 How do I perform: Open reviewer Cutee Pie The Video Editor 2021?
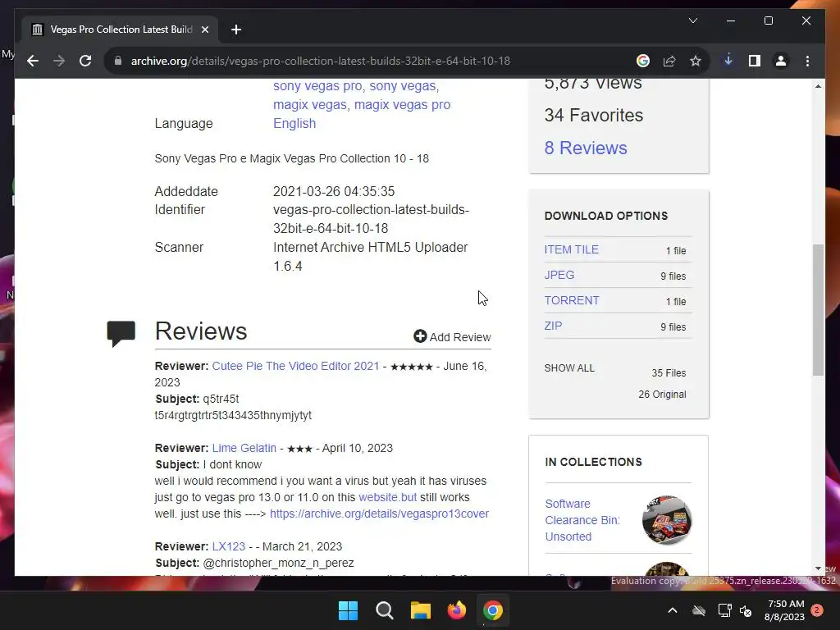click(295, 366)
